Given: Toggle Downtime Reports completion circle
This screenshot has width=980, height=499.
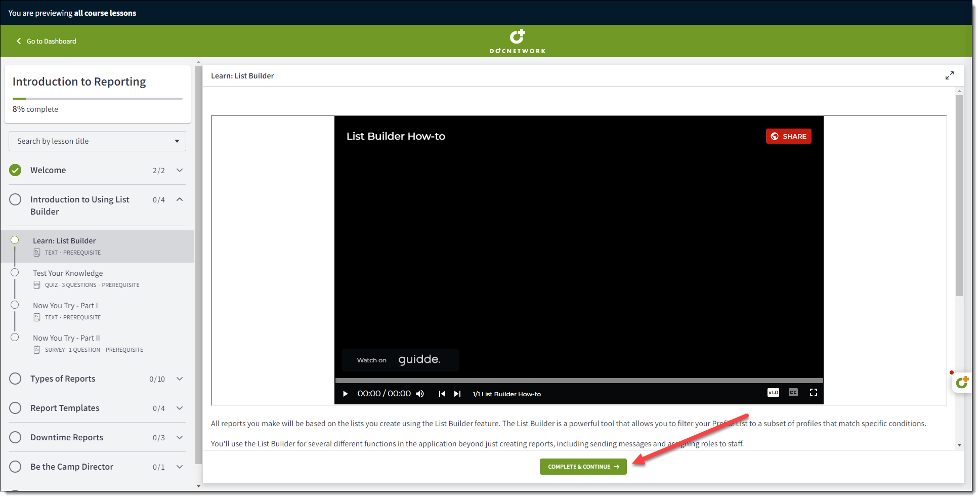Looking at the screenshot, I should (16, 437).
